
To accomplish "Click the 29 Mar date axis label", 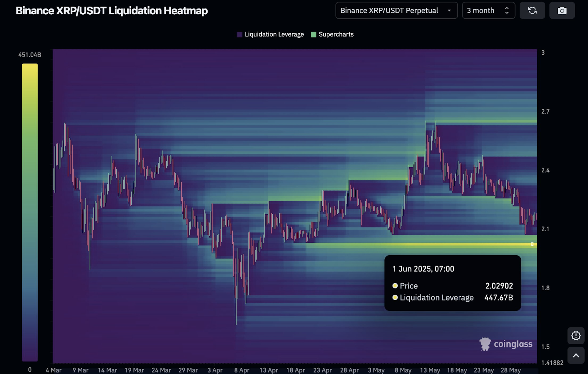I will (x=188, y=370).
